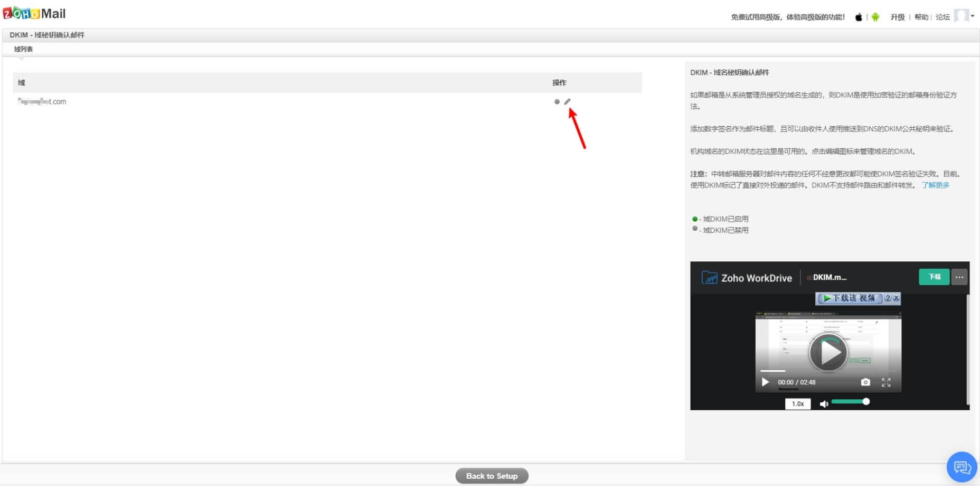Click the 域DKIM已启用 legend text
Image resolution: width=980 pixels, height=490 pixels.
[725, 219]
